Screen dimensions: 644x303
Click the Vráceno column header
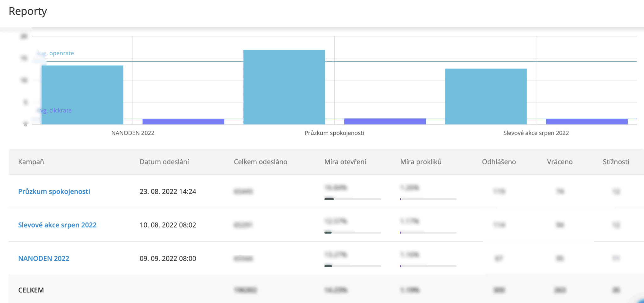(560, 162)
